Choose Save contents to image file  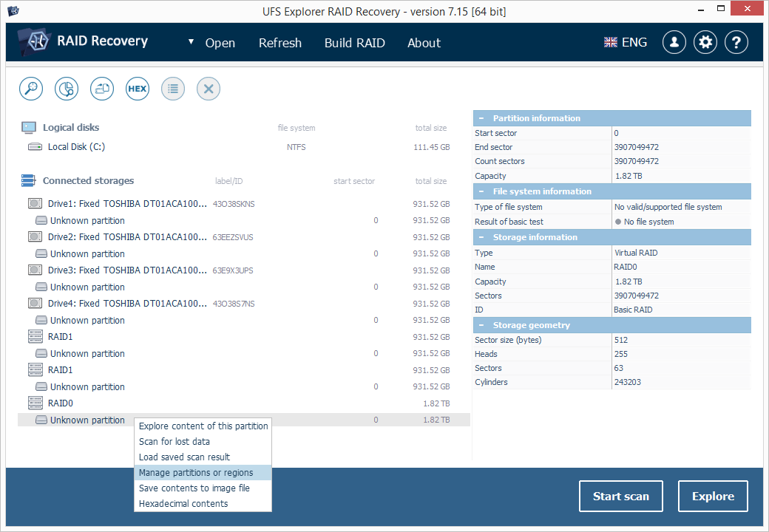click(x=203, y=488)
